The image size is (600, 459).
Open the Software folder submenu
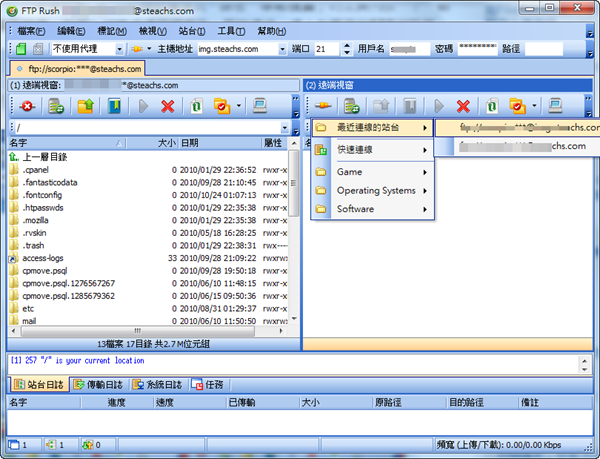click(x=373, y=209)
